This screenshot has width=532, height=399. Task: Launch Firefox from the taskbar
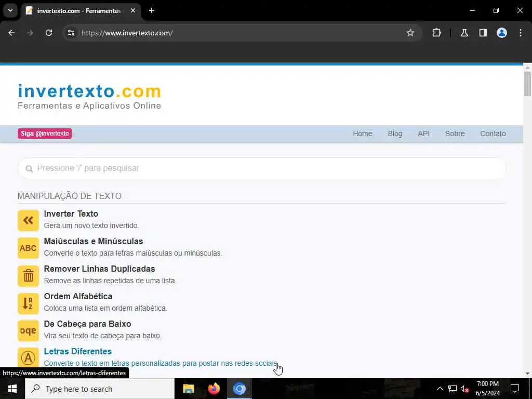tap(214, 389)
